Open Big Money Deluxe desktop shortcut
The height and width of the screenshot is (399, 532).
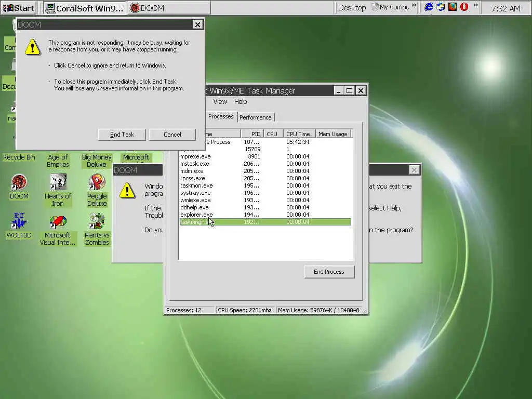click(x=97, y=161)
